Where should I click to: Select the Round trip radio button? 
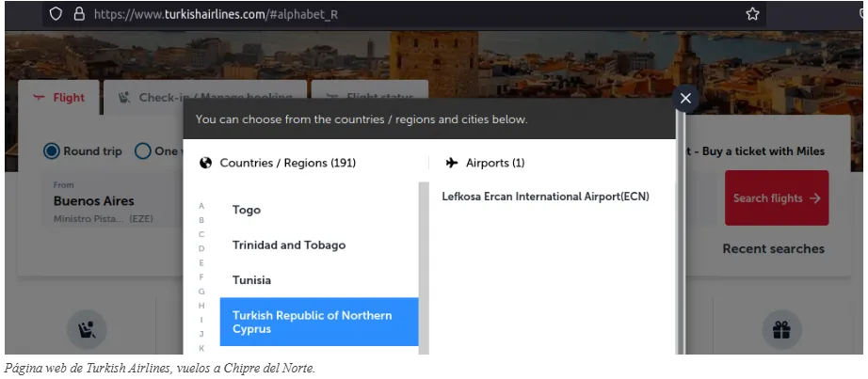coord(52,151)
